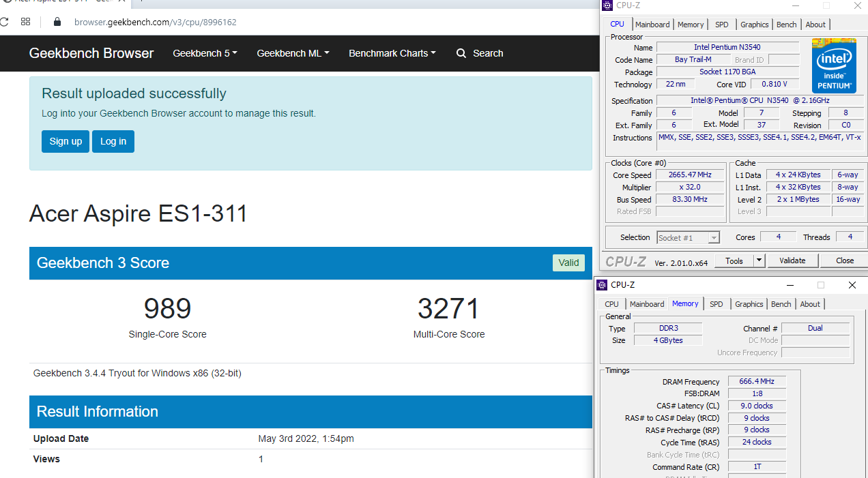
Task: Click the Valid badge
Action: click(568, 263)
